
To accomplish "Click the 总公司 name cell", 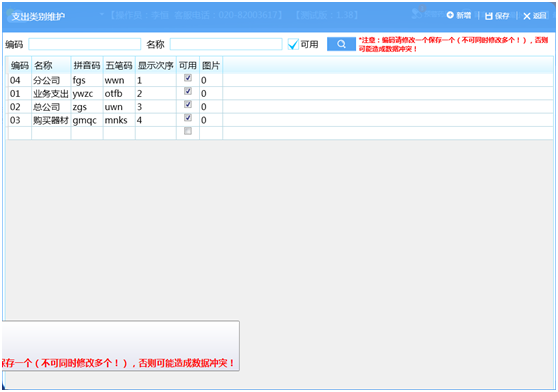I will pos(51,107).
